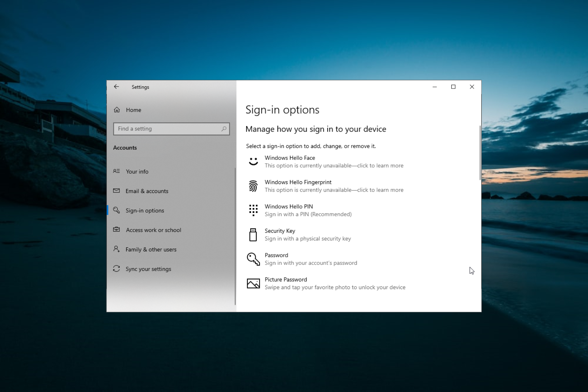Image resolution: width=588 pixels, height=392 pixels.
Task: Click the 'Sign-in options' page title
Action: [282, 110]
